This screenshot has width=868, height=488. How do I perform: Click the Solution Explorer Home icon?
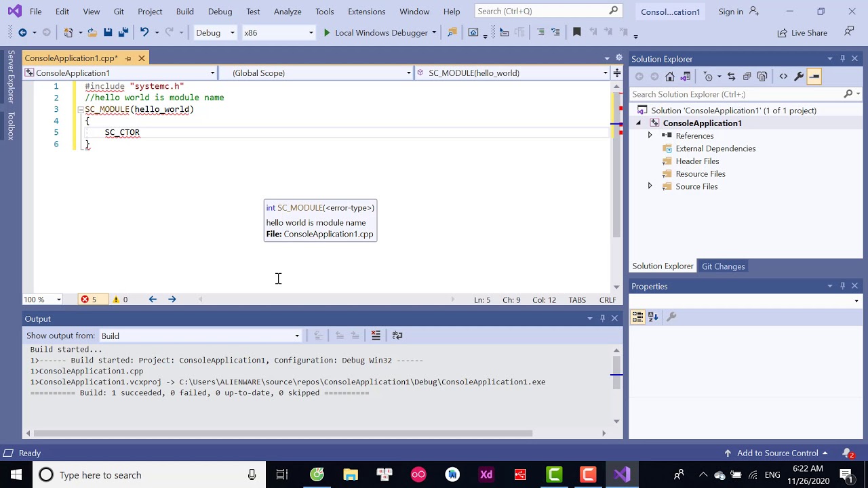click(x=670, y=77)
